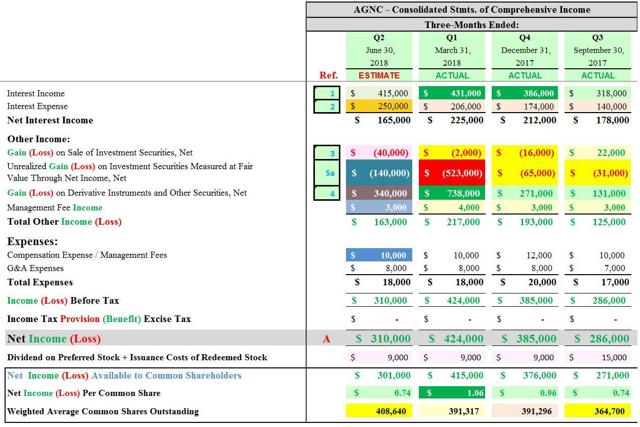640x427 pixels.
Task: Click the Q3 September 30, 2017 column header
Action: click(598, 50)
